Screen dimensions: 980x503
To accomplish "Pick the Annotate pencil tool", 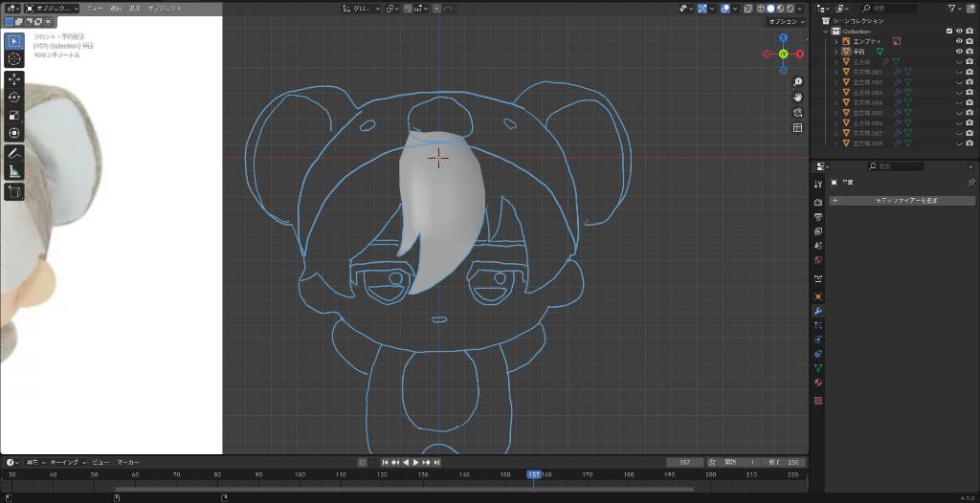I will click(14, 153).
